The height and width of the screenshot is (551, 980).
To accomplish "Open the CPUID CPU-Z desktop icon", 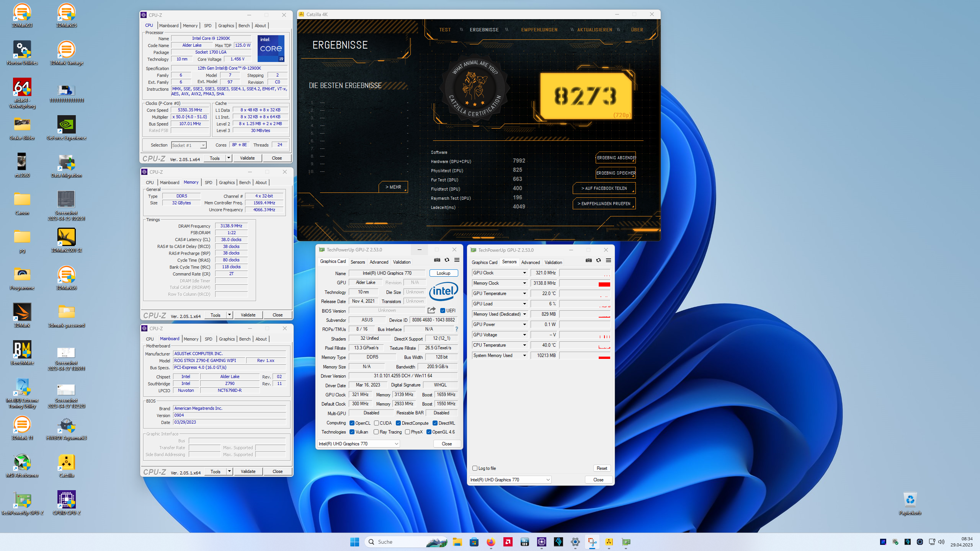I will tap(66, 503).
